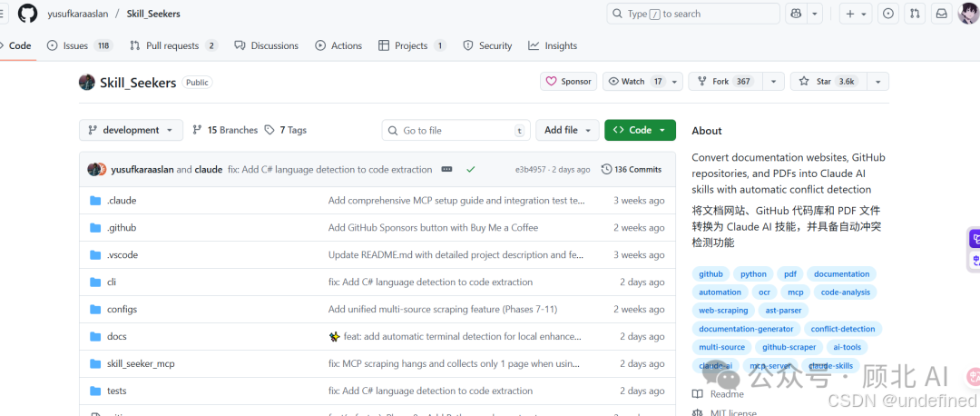
Task: Expand the Copilot dropdown arrow
Action: pos(814,14)
